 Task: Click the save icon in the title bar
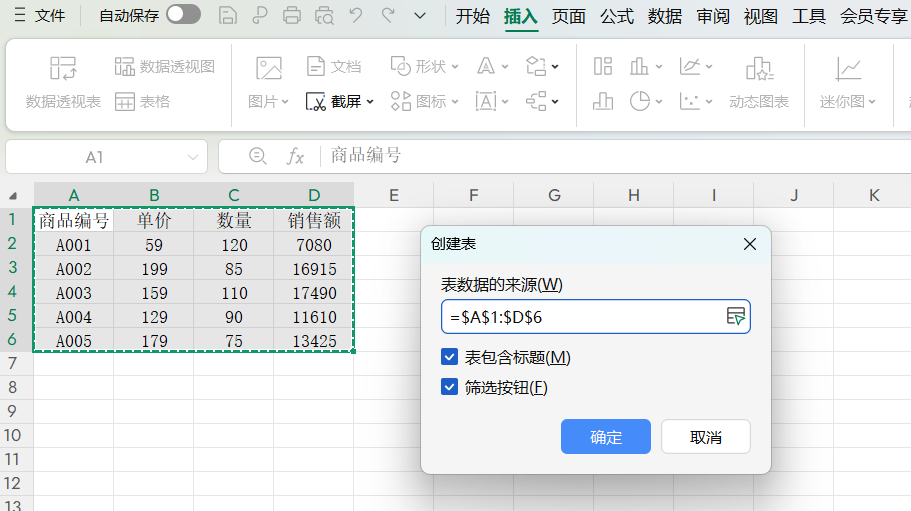tap(228, 16)
